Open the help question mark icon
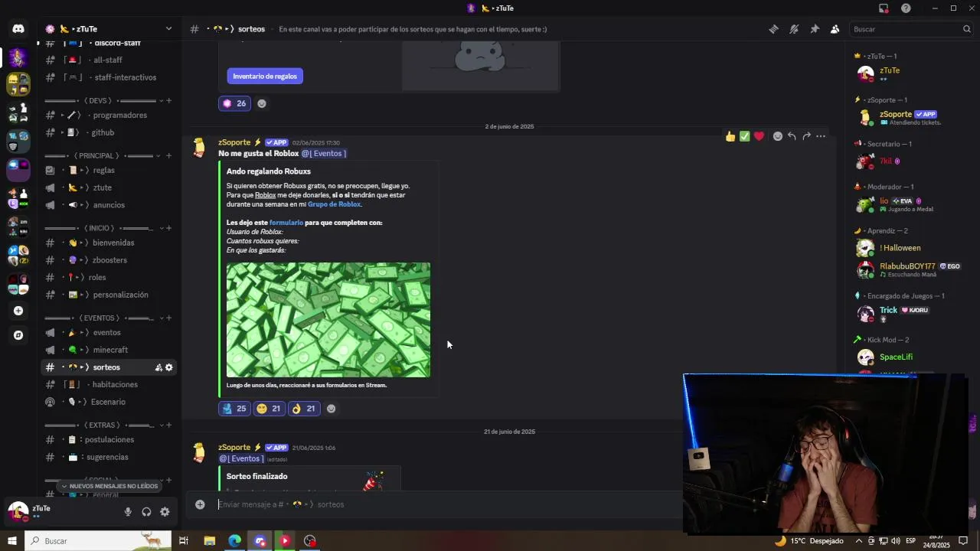 [906, 8]
